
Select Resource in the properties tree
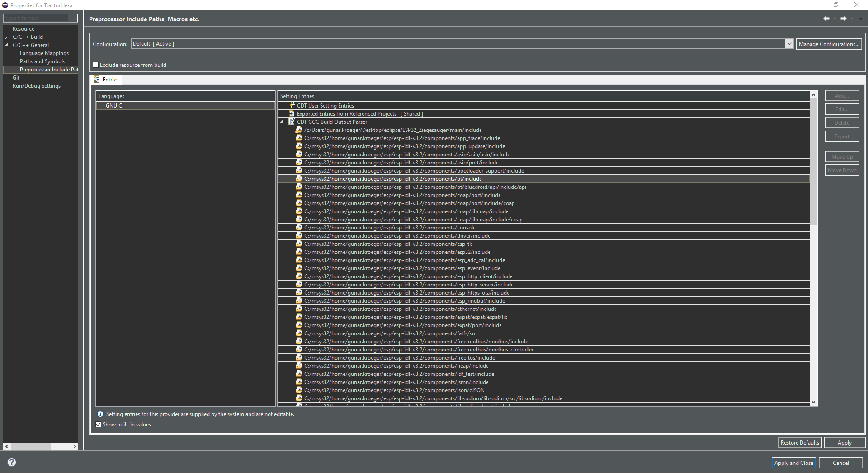pyautogui.click(x=24, y=29)
